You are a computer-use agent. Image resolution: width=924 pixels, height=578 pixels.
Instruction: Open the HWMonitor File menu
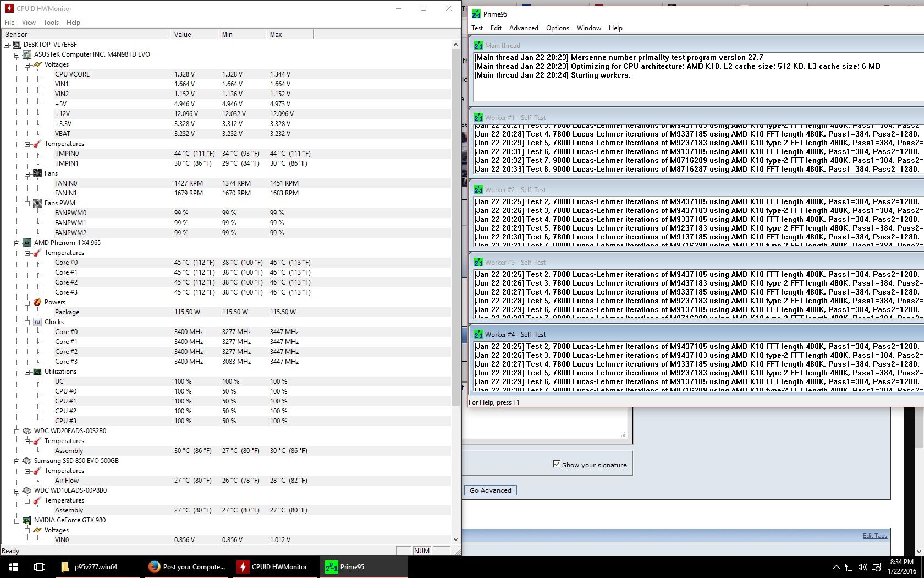click(x=9, y=23)
